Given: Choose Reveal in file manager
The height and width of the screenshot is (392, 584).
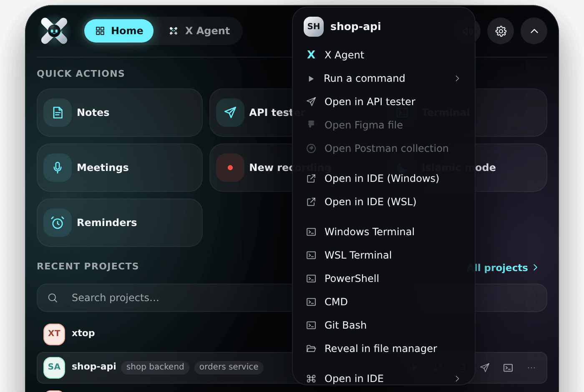Looking at the screenshot, I should (384, 349).
